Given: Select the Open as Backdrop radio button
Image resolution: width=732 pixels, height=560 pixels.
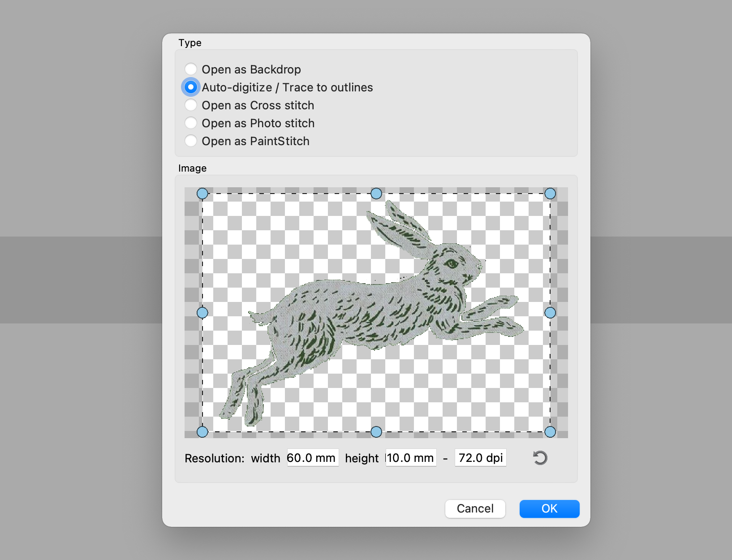Looking at the screenshot, I should point(191,69).
